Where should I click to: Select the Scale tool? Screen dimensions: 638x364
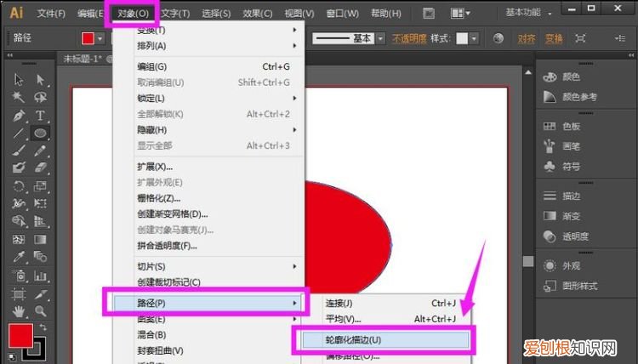click(x=40, y=186)
